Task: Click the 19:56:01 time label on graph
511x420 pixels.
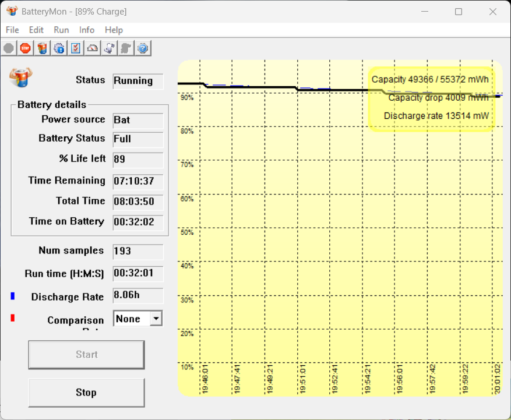Action: [400, 379]
